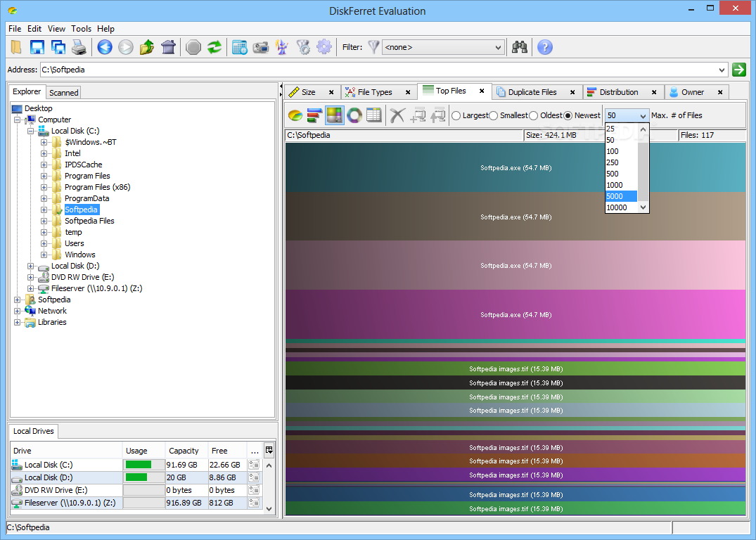Refresh scan with the green arrows

tap(214, 47)
